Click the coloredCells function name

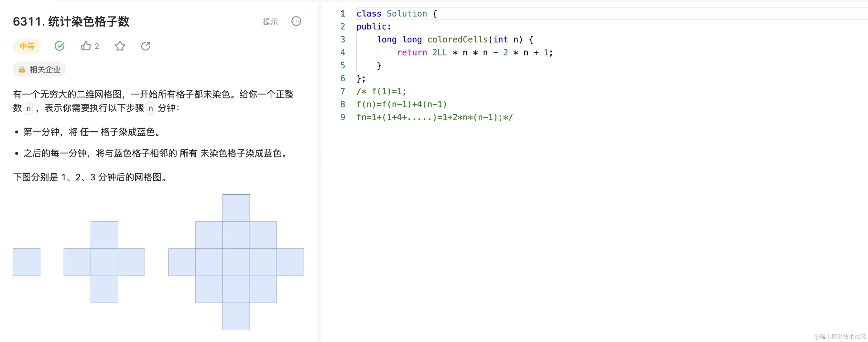pos(457,40)
